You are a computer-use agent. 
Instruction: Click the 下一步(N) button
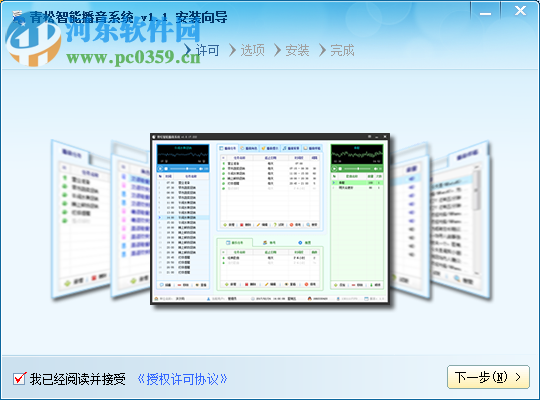coord(488,377)
